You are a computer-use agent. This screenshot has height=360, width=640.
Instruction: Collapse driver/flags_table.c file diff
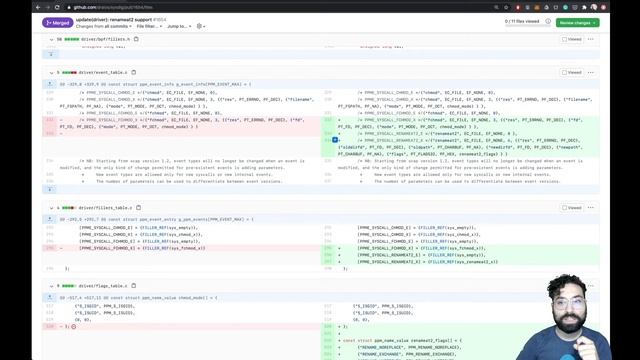pos(51,286)
